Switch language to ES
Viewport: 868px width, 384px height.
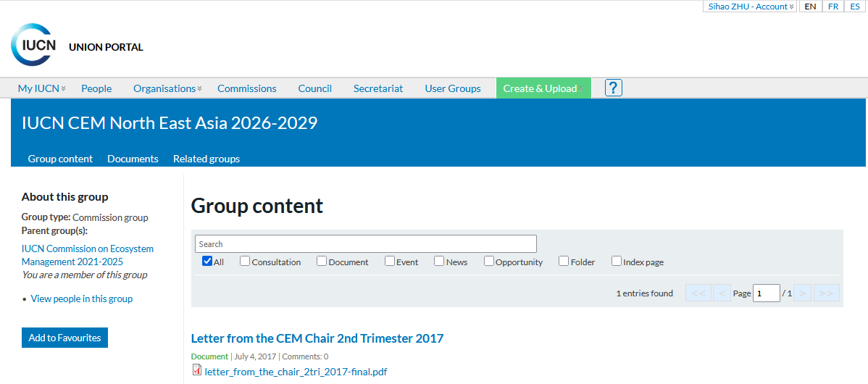[x=855, y=7]
